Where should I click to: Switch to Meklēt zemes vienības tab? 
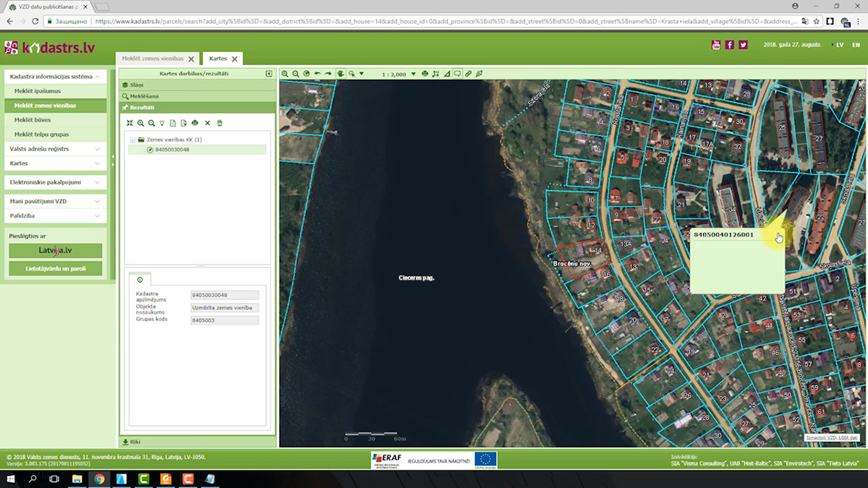(153, 59)
